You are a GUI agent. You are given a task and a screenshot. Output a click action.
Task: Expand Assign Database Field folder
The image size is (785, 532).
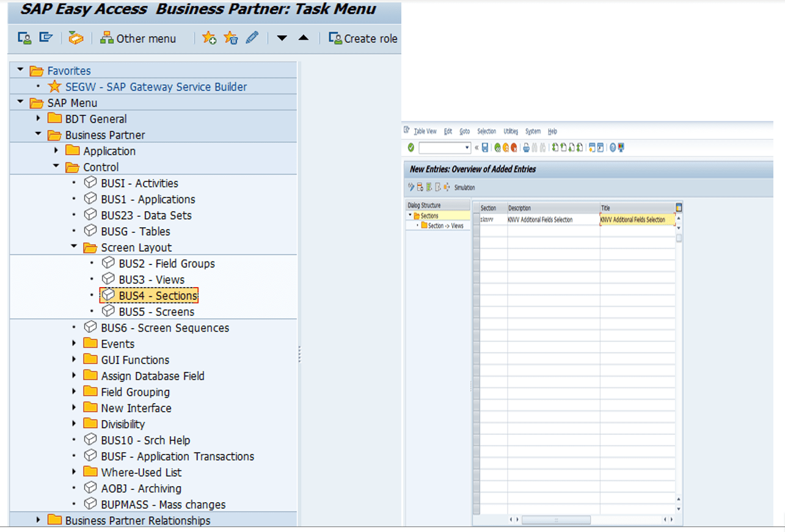coord(75,376)
